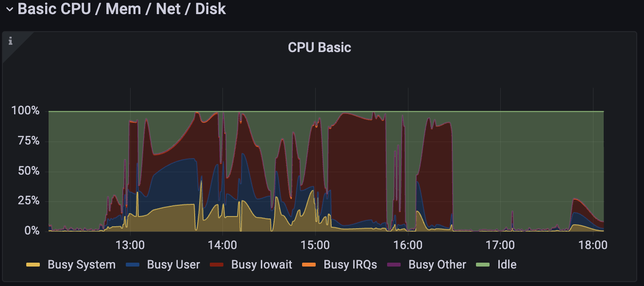Click the 17:00 time axis label

click(x=500, y=243)
